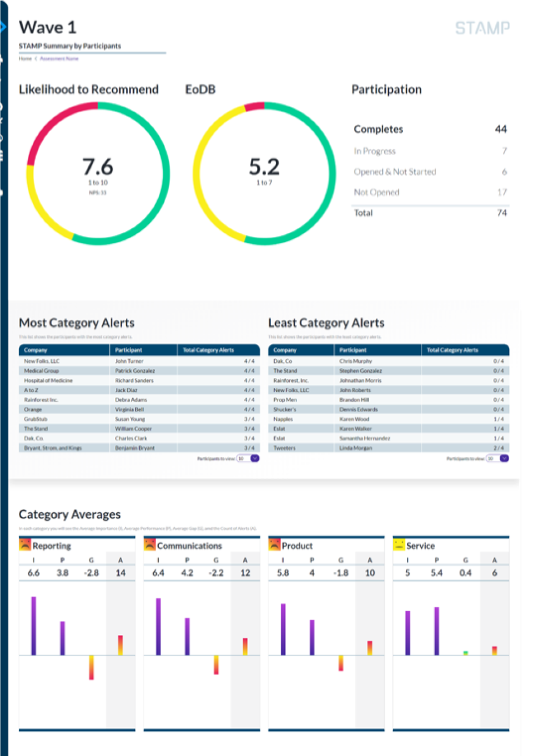Sort Most Category Alerts by Company header
Screen dimensions: 533x756
(x=36, y=350)
